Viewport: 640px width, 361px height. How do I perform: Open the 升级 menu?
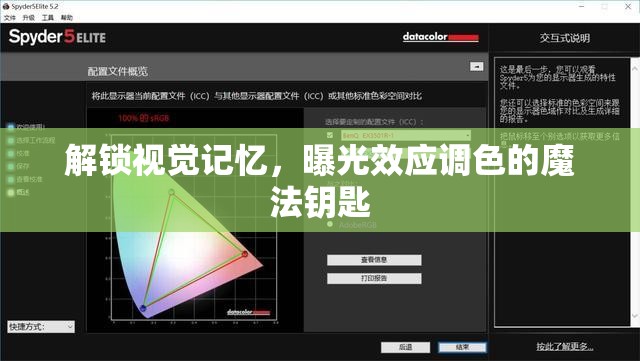tap(29, 18)
